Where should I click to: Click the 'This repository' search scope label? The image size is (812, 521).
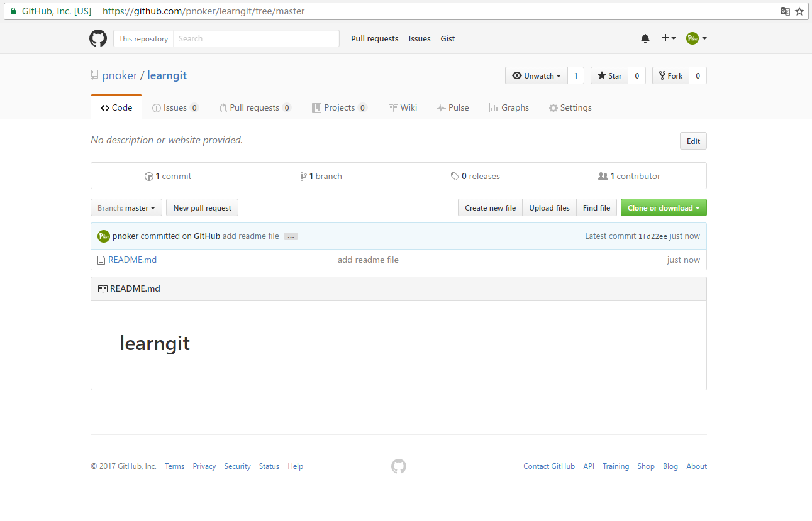(x=143, y=38)
